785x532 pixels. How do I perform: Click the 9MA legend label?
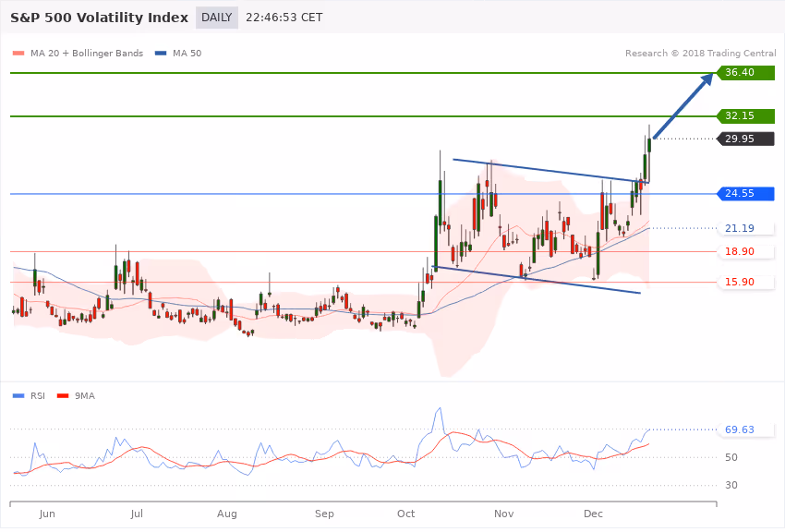point(85,396)
